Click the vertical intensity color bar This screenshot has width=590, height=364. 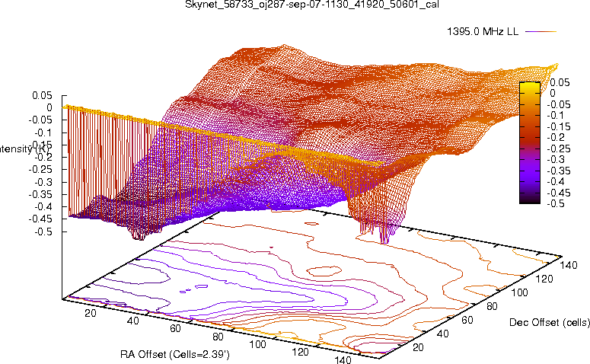[x=530, y=142]
